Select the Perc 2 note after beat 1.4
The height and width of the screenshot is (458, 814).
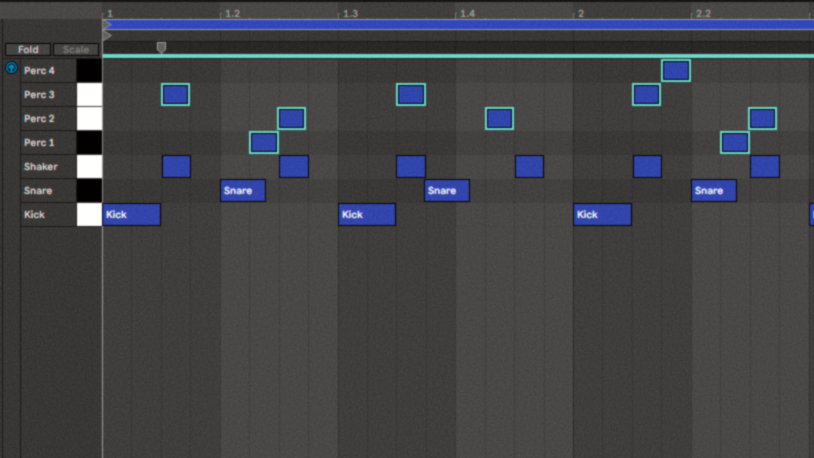pos(499,118)
